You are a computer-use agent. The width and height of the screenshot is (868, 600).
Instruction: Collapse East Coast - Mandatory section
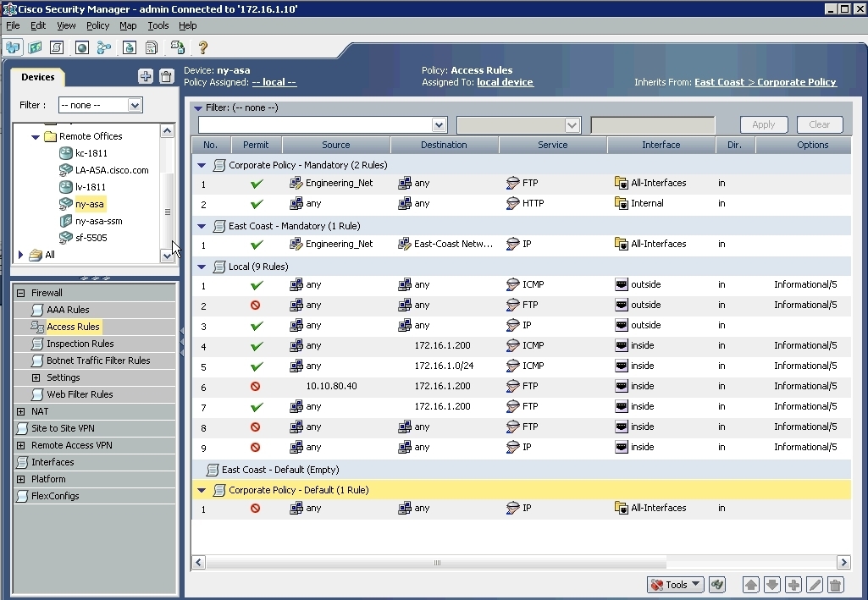click(x=202, y=226)
